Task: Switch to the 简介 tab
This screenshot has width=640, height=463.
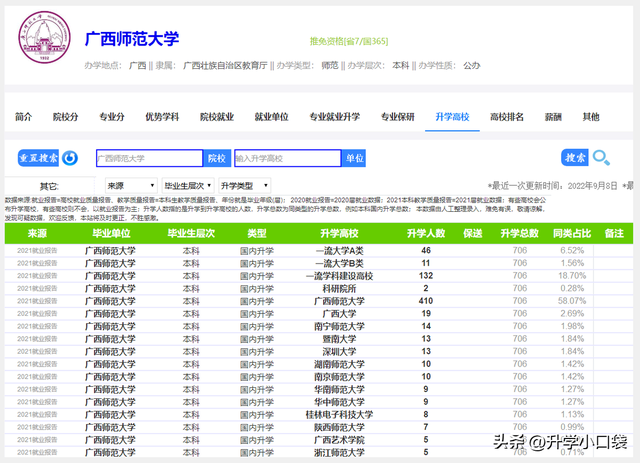Action: [23, 117]
